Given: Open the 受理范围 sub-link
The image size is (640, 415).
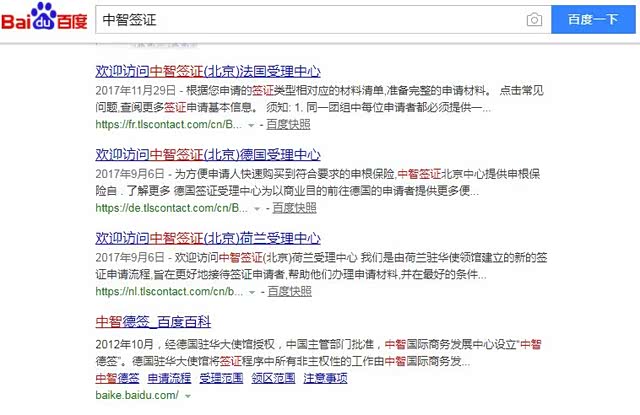Looking at the screenshot, I should tap(221, 378).
